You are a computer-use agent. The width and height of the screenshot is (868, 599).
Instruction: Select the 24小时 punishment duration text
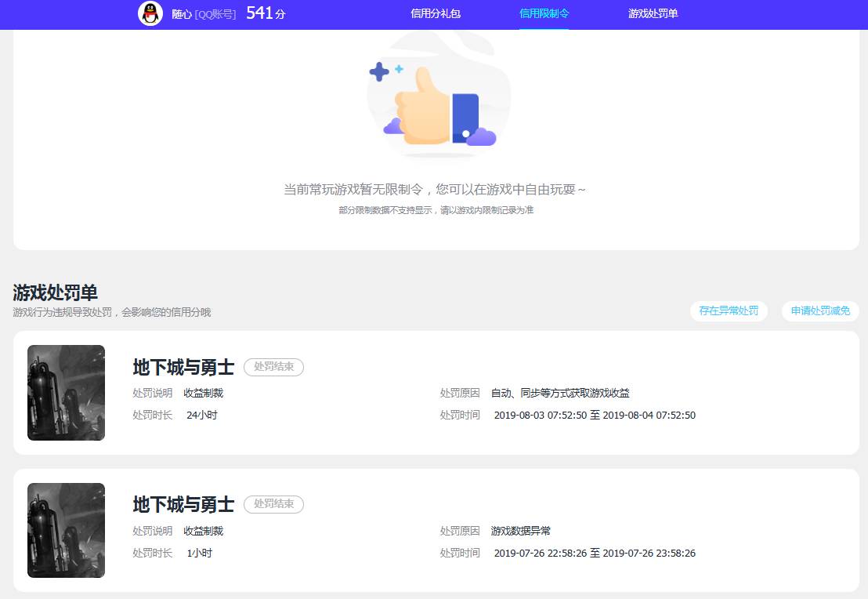click(x=202, y=415)
